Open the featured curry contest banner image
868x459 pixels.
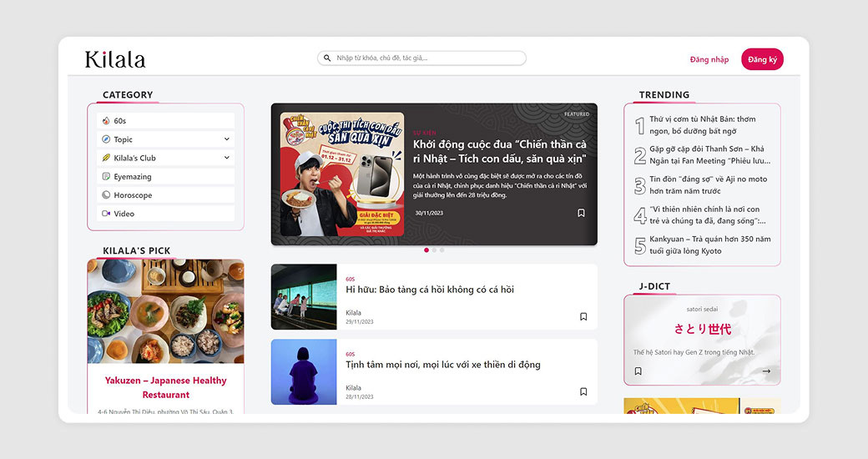[342, 174]
